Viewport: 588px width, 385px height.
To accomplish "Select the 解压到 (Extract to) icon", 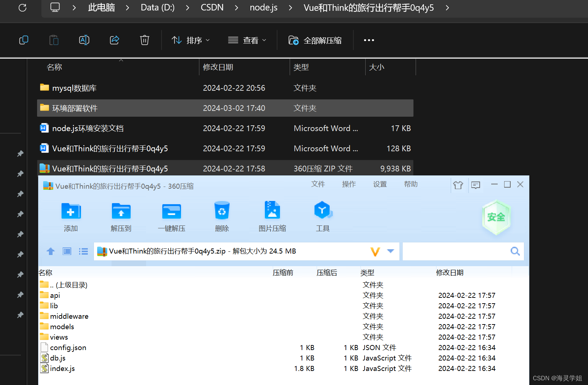I will coord(121,215).
